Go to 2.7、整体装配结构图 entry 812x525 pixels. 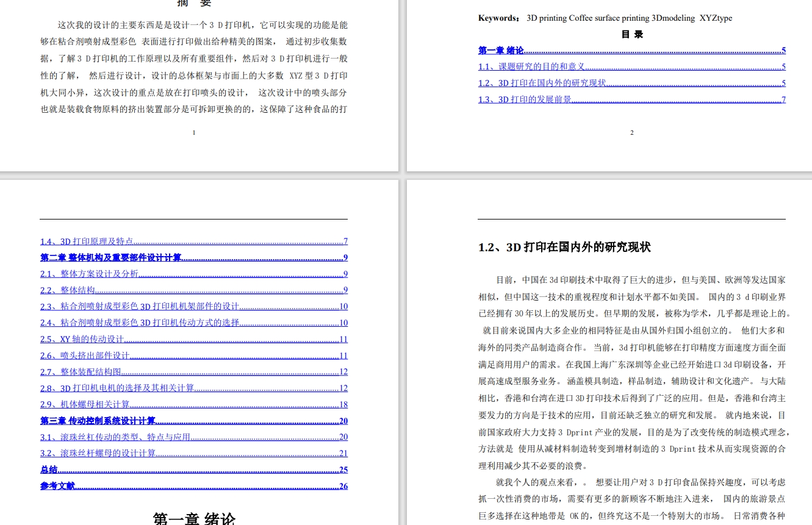pos(194,372)
